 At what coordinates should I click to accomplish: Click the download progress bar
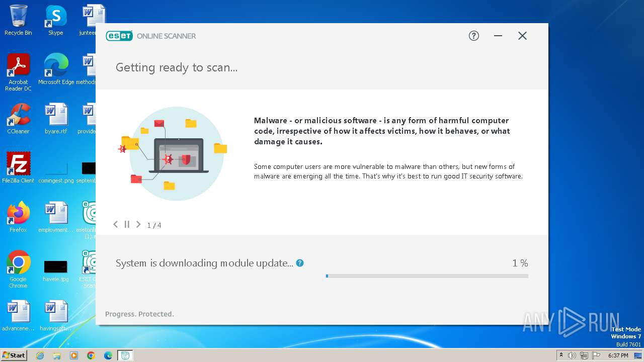click(x=427, y=276)
